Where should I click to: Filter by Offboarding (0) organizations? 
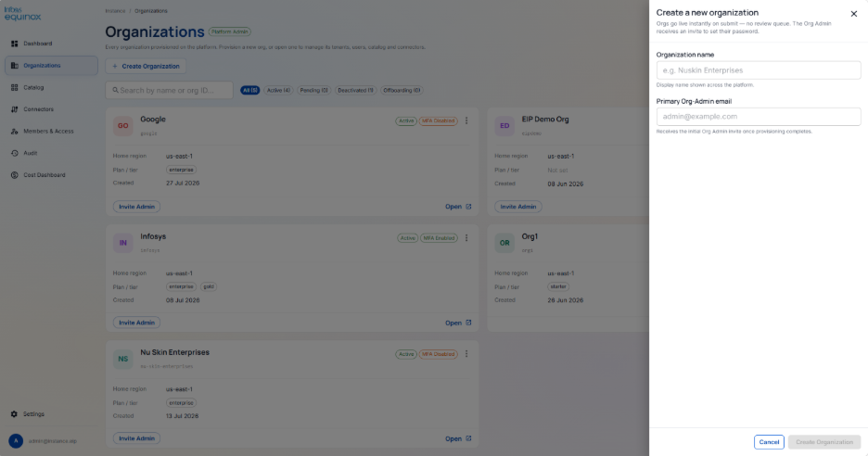(402, 90)
